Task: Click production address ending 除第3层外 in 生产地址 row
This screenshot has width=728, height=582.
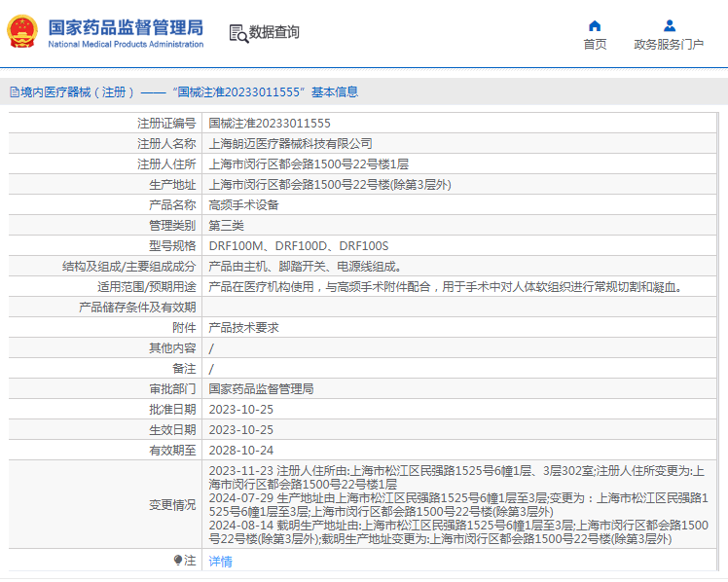Action: [x=330, y=184]
